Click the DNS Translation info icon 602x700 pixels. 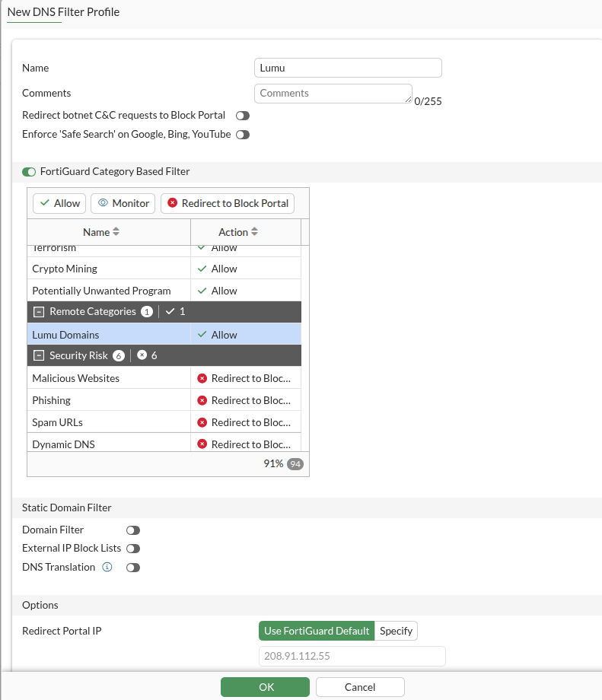pyautogui.click(x=107, y=567)
